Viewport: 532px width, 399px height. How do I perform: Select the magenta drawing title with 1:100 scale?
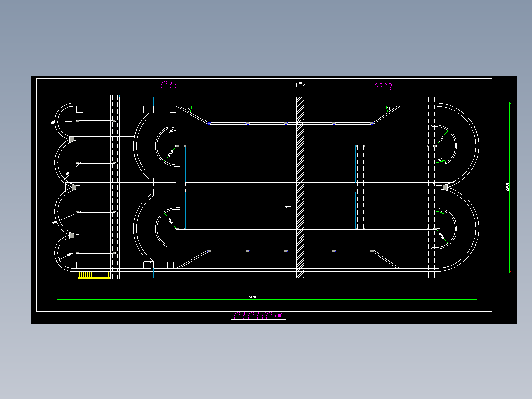pyautogui.click(x=258, y=315)
